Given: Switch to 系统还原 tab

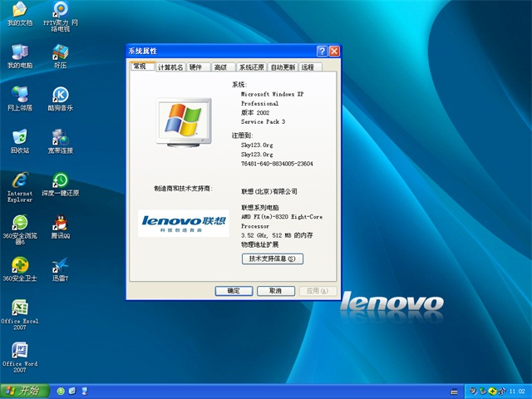Looking at the screenshot, I should point(251,67).
